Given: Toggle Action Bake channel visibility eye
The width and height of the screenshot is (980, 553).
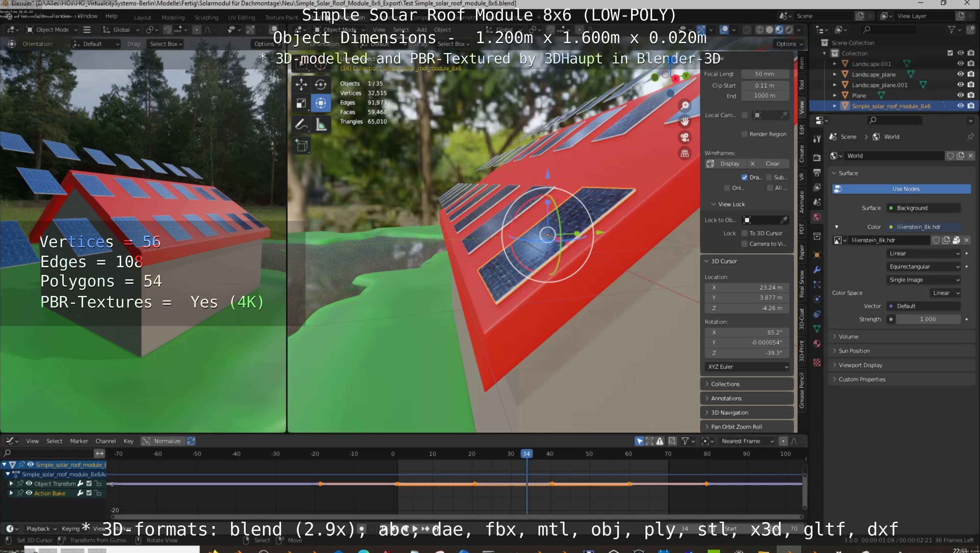Looking at the screenshot, I should 29,493.
